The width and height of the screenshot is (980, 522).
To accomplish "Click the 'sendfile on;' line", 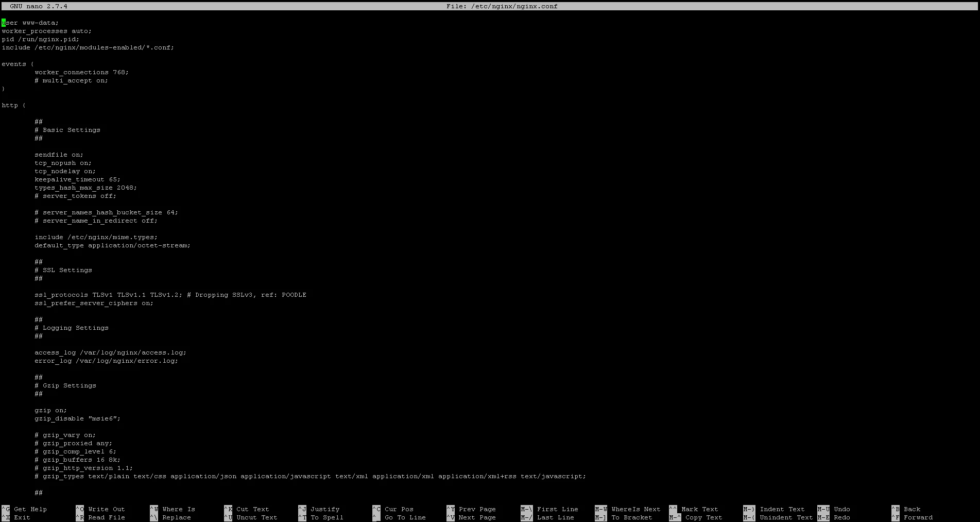I will 59,155.
